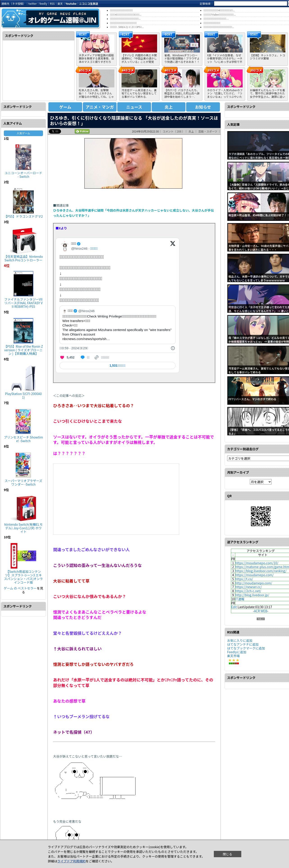Click the @hirox246 handle in tweet header
The height and width of the screenshot is (868, 289).
(79, 248)
